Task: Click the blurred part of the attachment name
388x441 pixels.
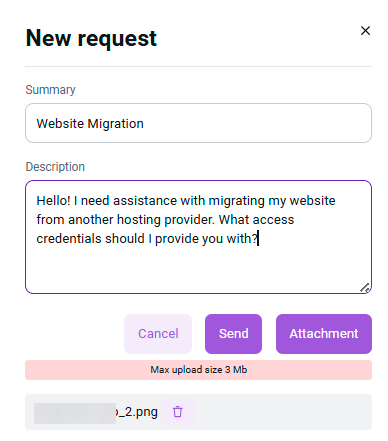Action: tap(75, 413)
